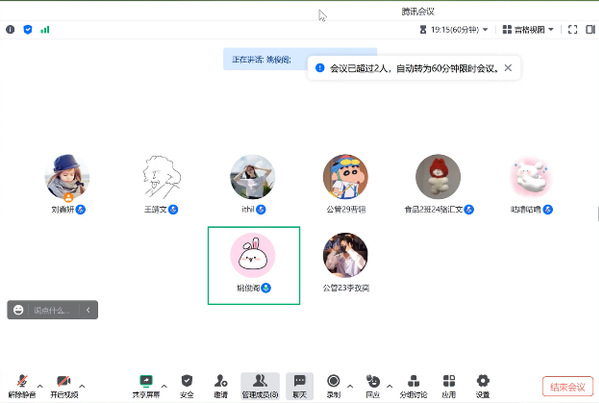Click the say something chat input
Viewport: 599px width, 403px height.
pos(52,310)
